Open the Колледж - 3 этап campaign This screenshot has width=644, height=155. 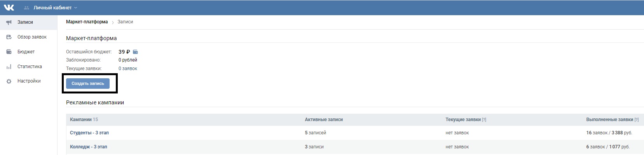(89, 147)
